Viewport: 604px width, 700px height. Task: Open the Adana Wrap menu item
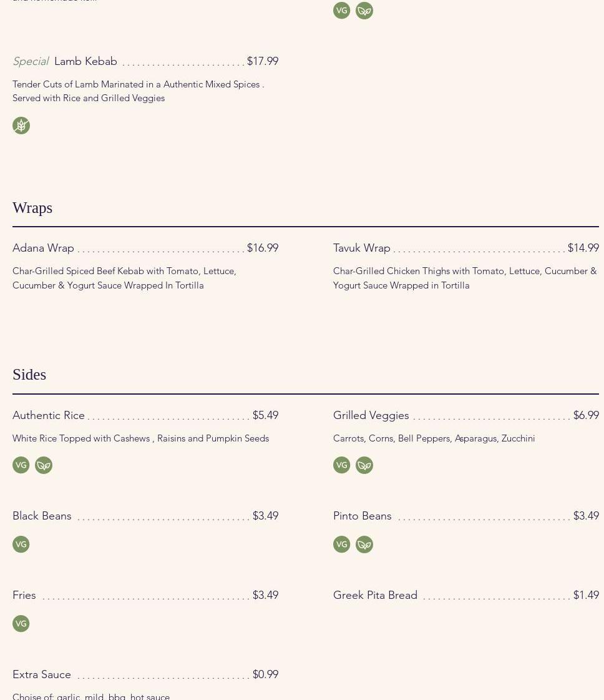(44, 248)
